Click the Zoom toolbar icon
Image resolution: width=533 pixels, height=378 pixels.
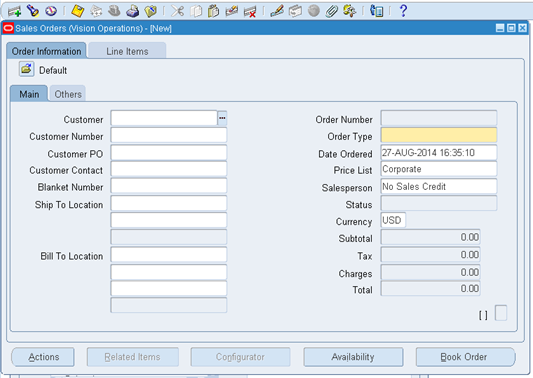pyautogui.click(x=295, y=11)
